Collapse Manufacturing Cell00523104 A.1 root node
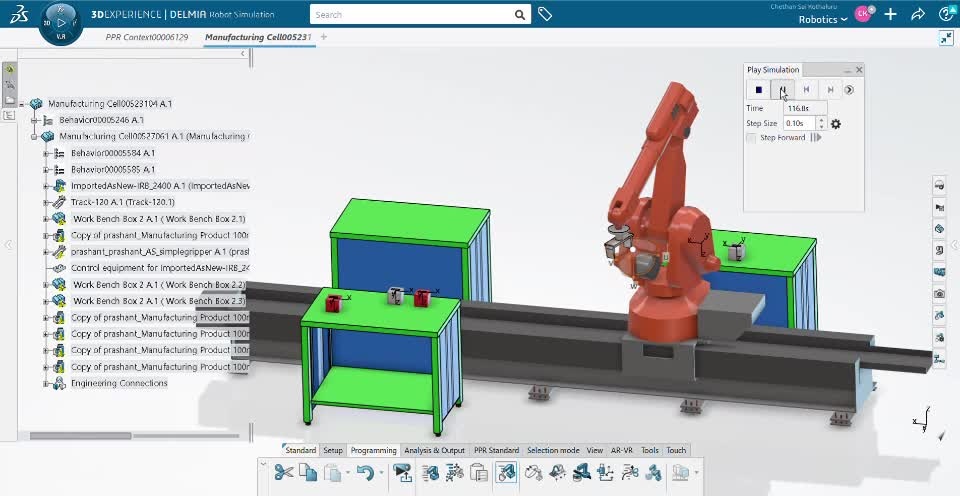This screenshot has width=960, height=496. (21, 104)
